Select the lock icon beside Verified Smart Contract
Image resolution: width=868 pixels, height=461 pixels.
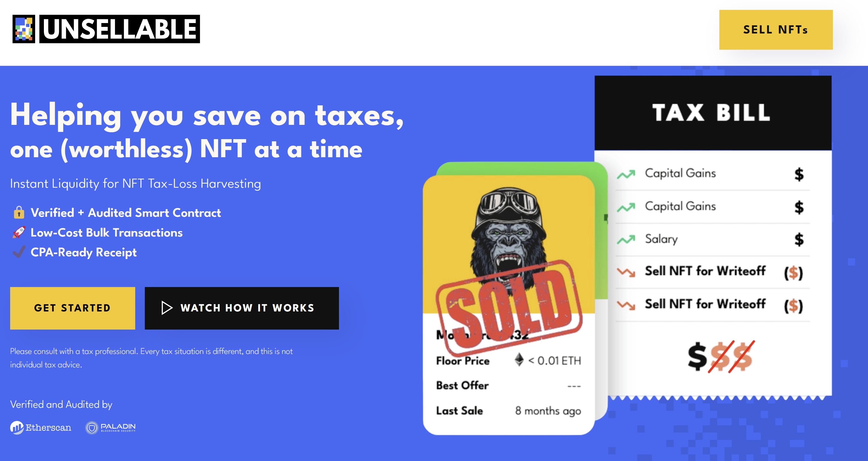19,212
